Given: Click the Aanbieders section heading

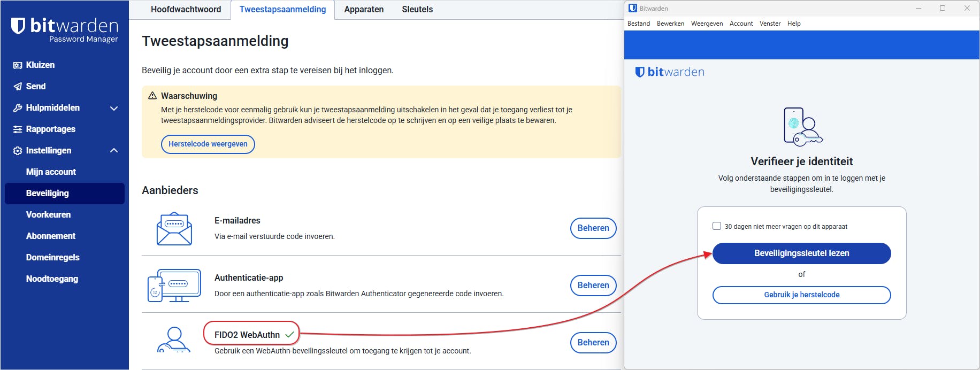Looking at the screenshot, I should tap(170, 190).
